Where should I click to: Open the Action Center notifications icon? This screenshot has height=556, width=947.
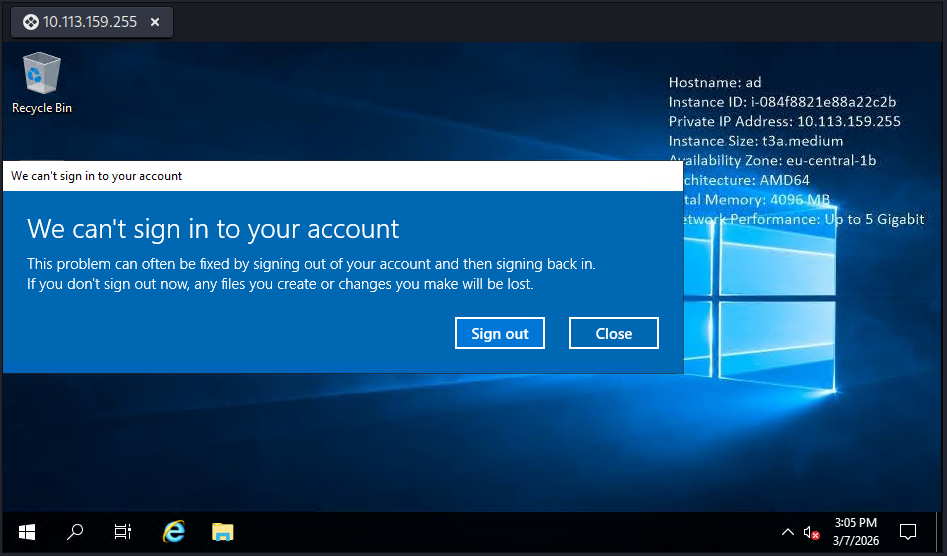[908, 531]
